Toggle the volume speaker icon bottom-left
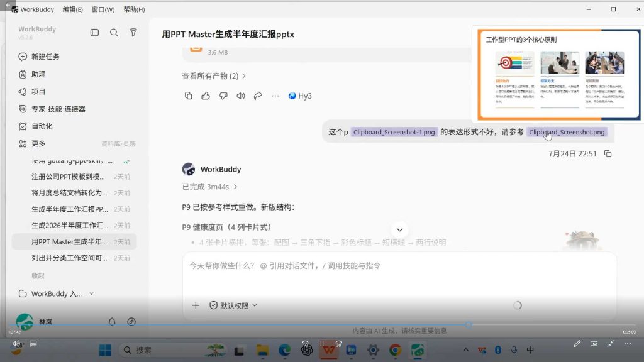 16,344
